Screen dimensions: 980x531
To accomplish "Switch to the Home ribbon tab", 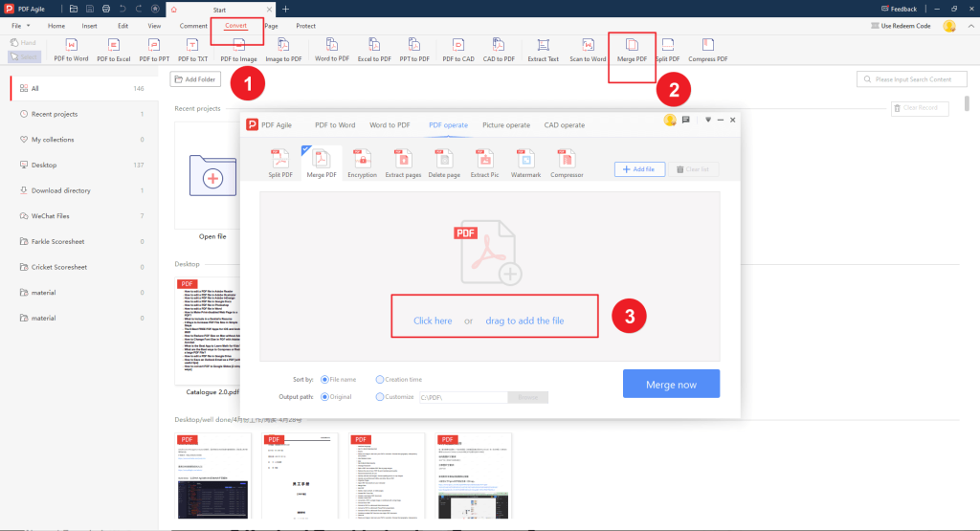I will coord(56,26).
